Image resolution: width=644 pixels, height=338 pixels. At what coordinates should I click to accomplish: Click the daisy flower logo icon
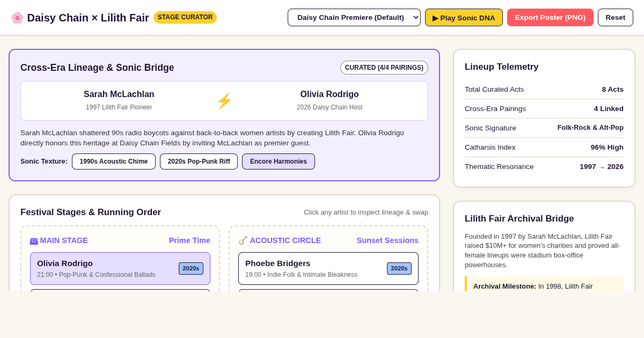(17, 18)
